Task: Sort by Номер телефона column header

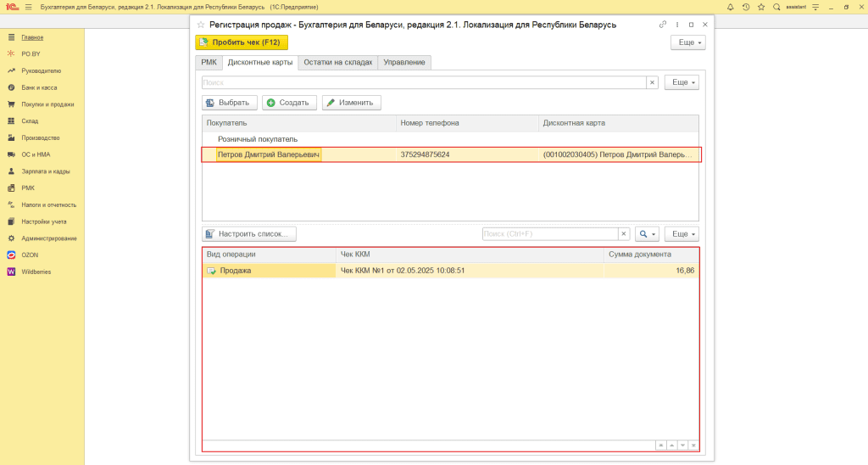Action: click(467, 123)
